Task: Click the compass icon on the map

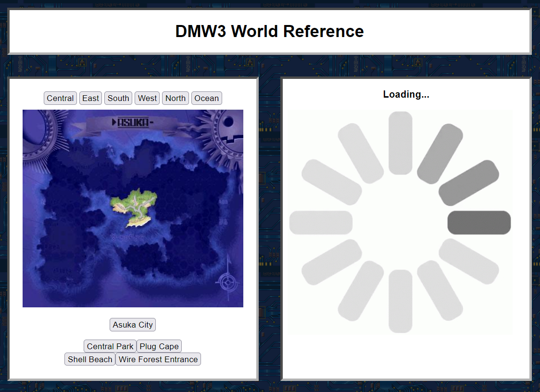Action: pos(226,281)
